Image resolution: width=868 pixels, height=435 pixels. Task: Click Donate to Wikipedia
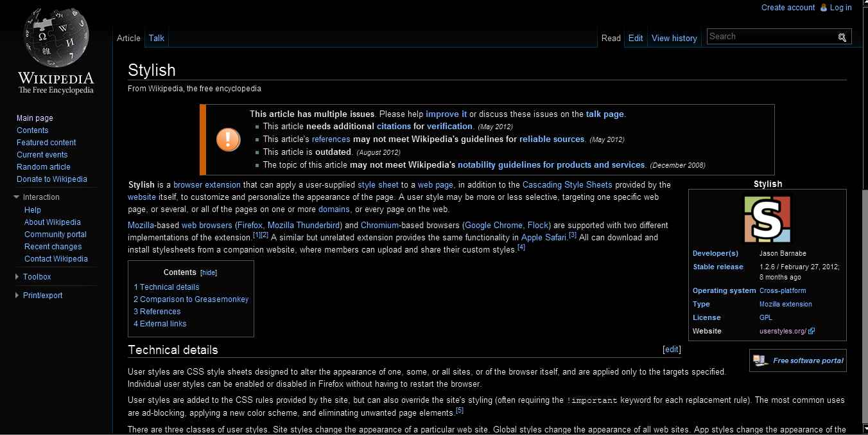coord(52,179)
